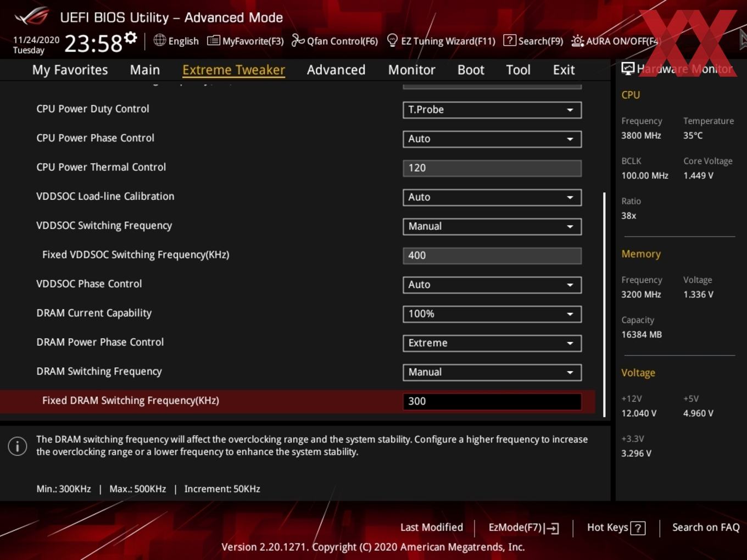
Task: Click Search on FAQ link
Action: coord(706,527)
